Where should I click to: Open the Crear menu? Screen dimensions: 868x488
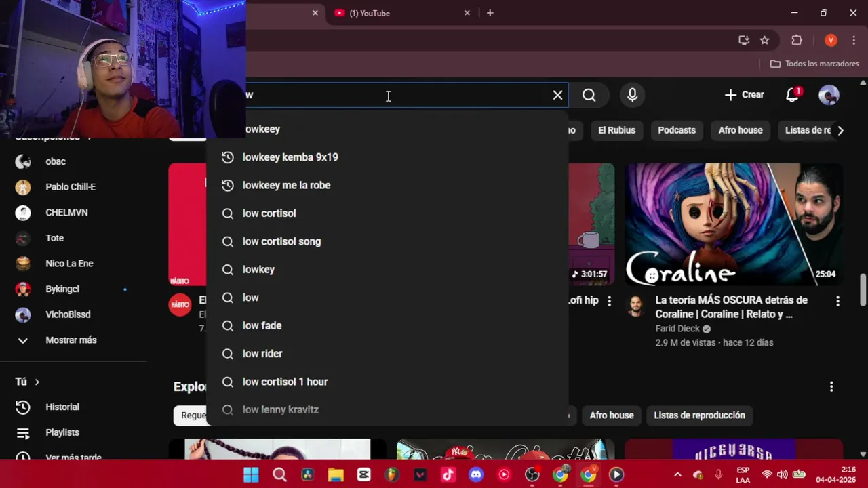click(x=744, y=95)
